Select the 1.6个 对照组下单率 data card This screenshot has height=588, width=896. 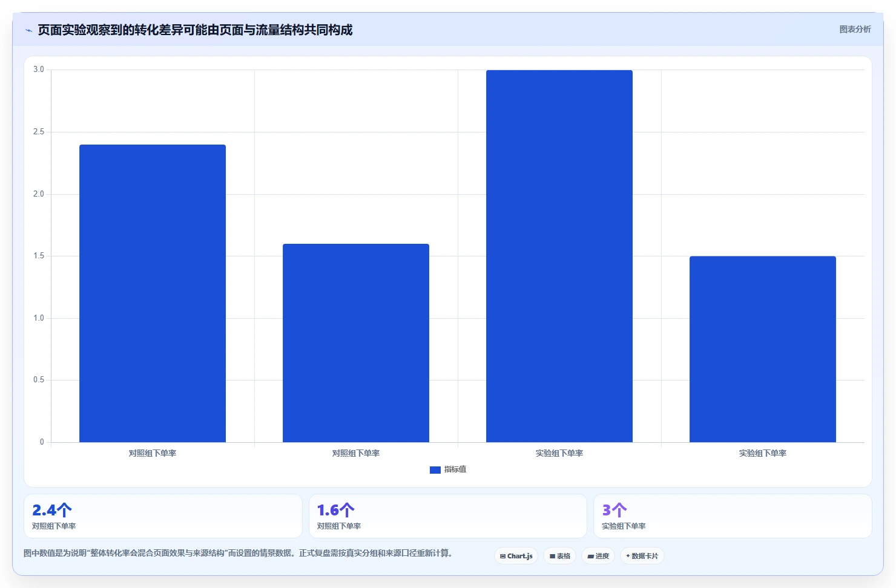[x=448, y=516]
